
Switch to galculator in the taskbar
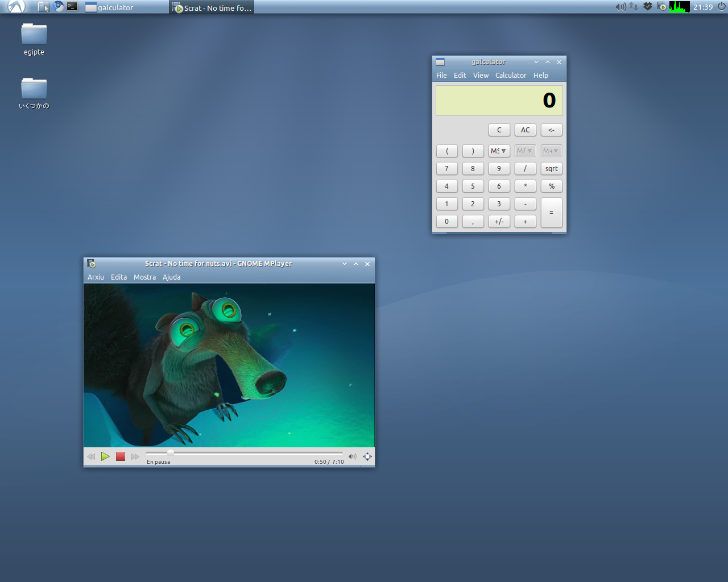point(126,7)
